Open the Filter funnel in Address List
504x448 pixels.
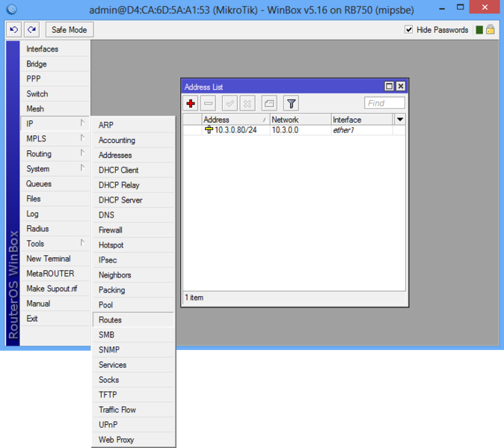(x=292, y=104)
